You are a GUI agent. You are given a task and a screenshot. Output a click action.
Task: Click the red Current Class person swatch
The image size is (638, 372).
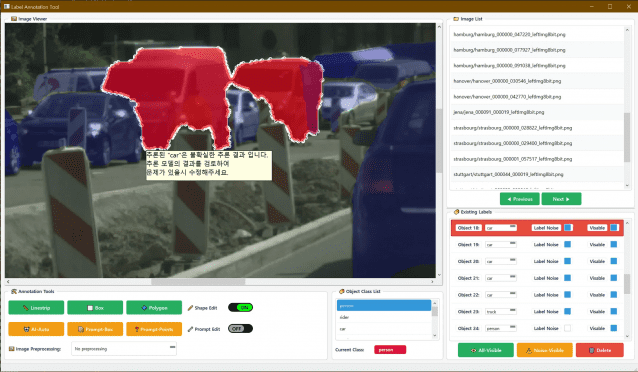(390, 350)
